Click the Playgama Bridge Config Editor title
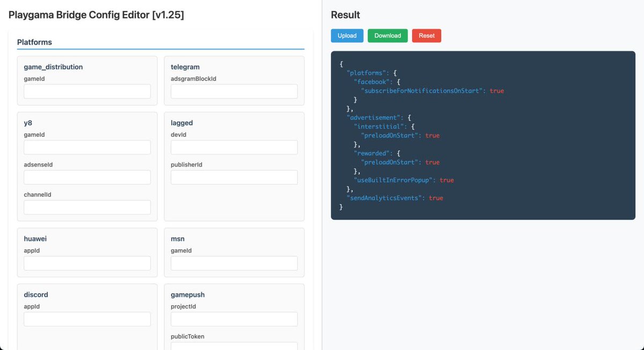Screen dimensions: 644x350 tap(94, 14)
